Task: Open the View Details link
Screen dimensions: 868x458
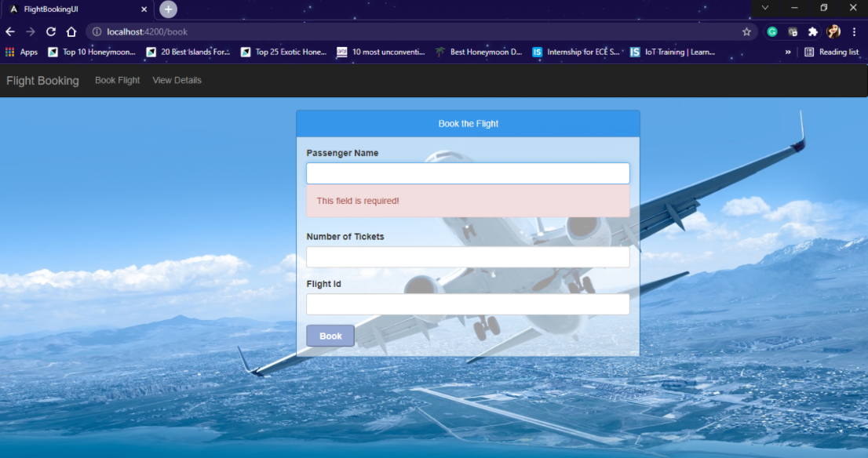Action: (177, 80)
